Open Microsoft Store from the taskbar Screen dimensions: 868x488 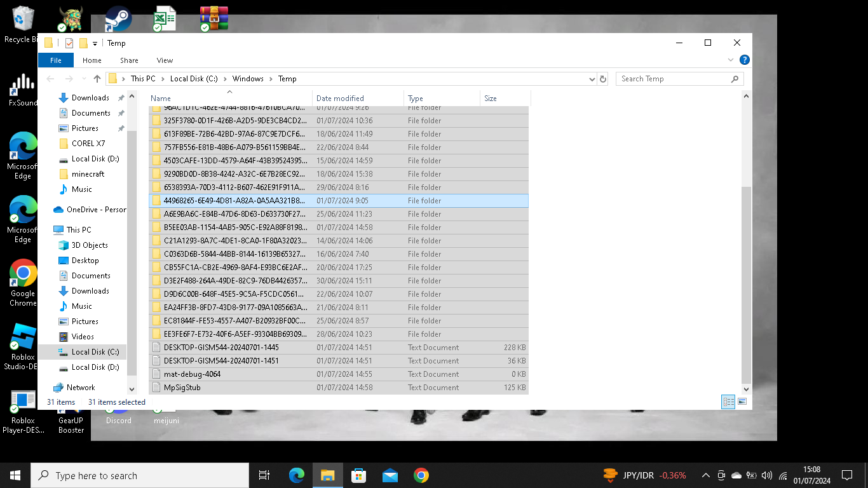click(358, 475)
